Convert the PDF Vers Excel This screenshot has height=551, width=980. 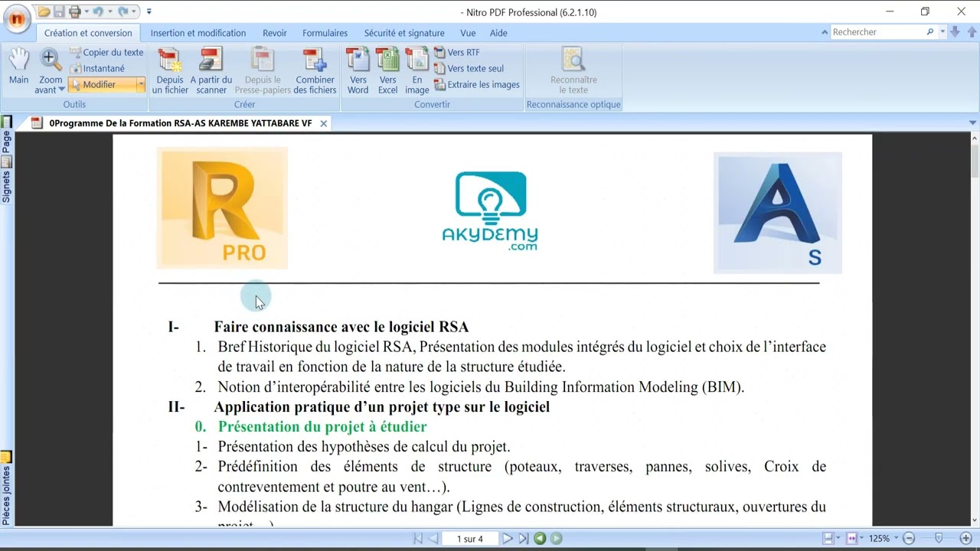[x=388, y=70]
